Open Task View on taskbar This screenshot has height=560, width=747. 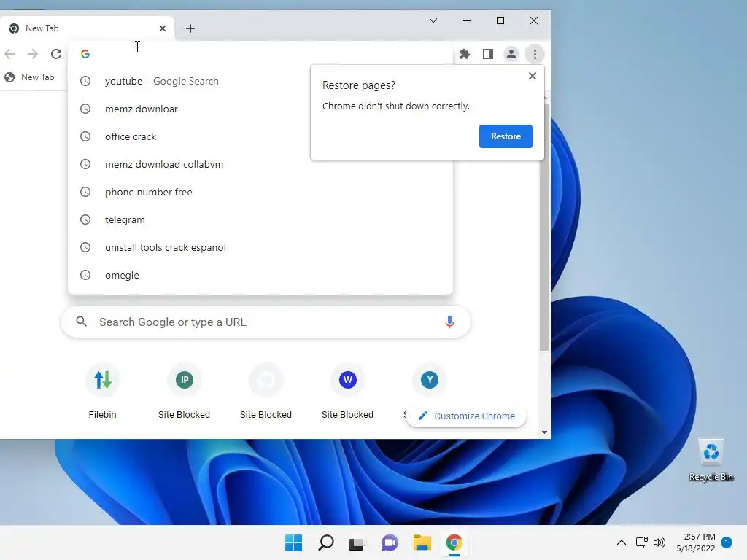(x=356, y=543)
